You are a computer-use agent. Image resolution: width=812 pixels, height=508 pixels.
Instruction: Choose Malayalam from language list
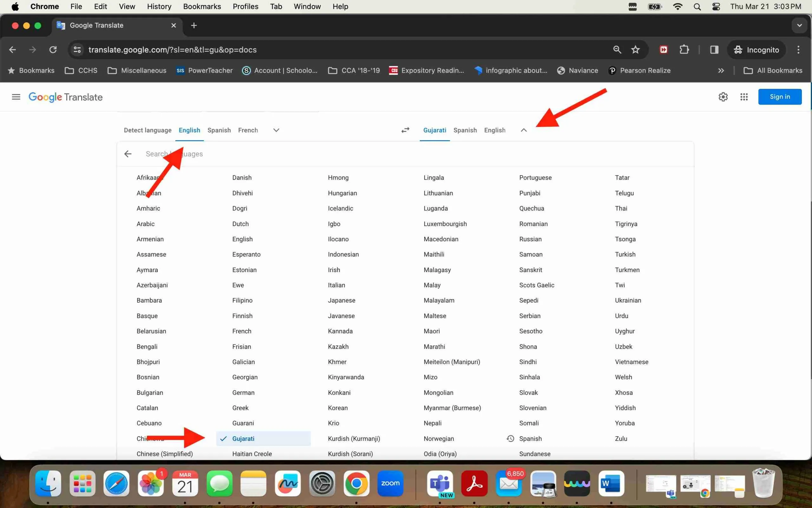click(x=439, y=300)
